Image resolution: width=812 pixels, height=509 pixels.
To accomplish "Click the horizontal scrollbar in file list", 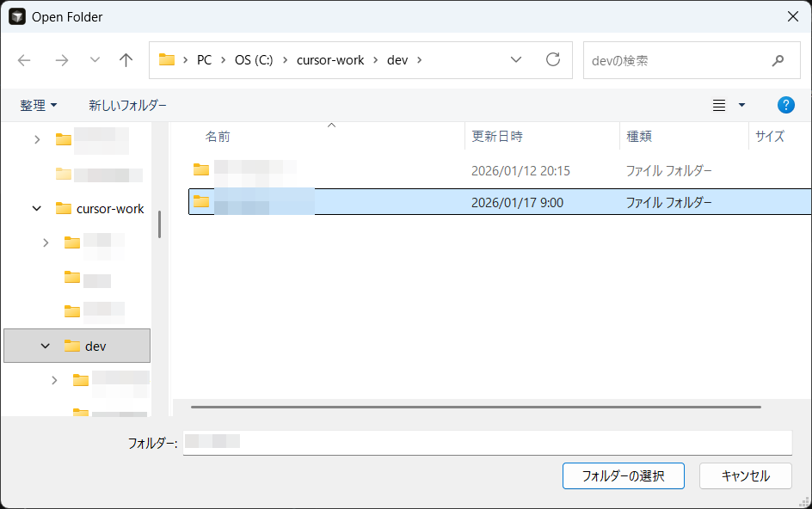I will (x=476, y=406).
